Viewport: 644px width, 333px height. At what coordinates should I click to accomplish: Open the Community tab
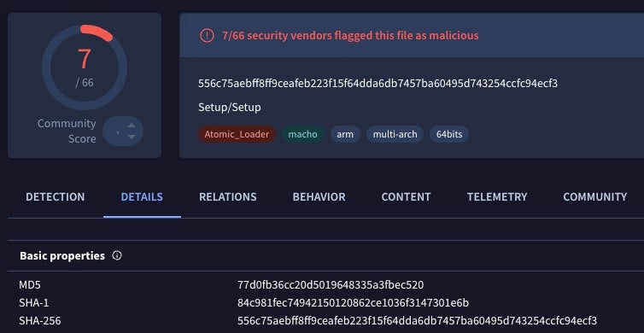(x=595, y=197)
